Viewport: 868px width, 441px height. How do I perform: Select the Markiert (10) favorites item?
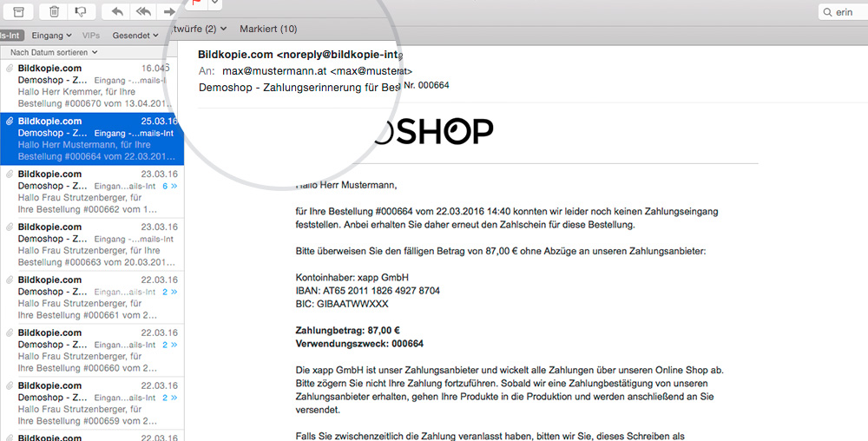(x=268, y=29)
